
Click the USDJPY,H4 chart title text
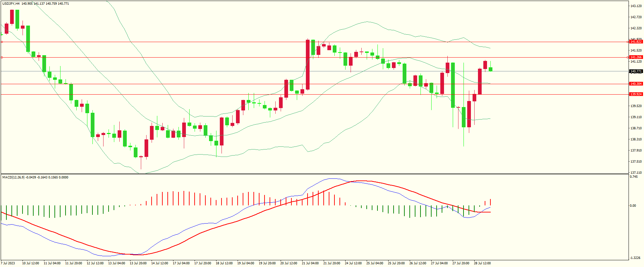point(11,4)
